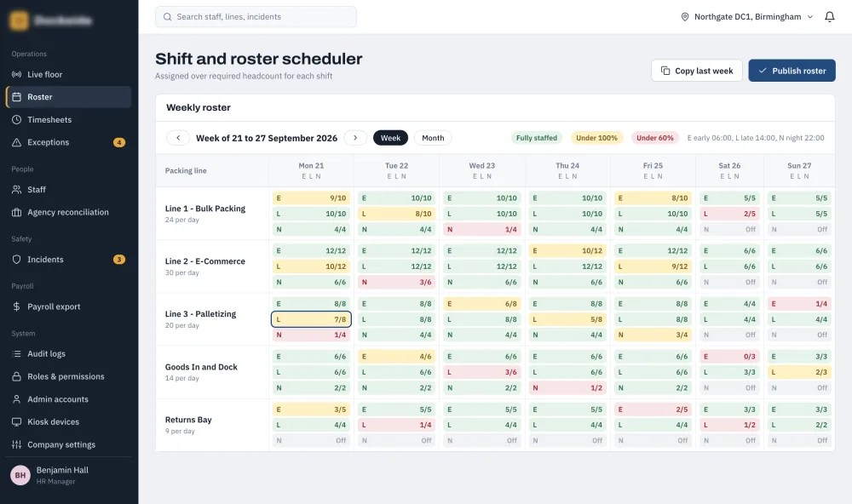Select Goods In Saturday early 0/3 cell

[730, 357]
